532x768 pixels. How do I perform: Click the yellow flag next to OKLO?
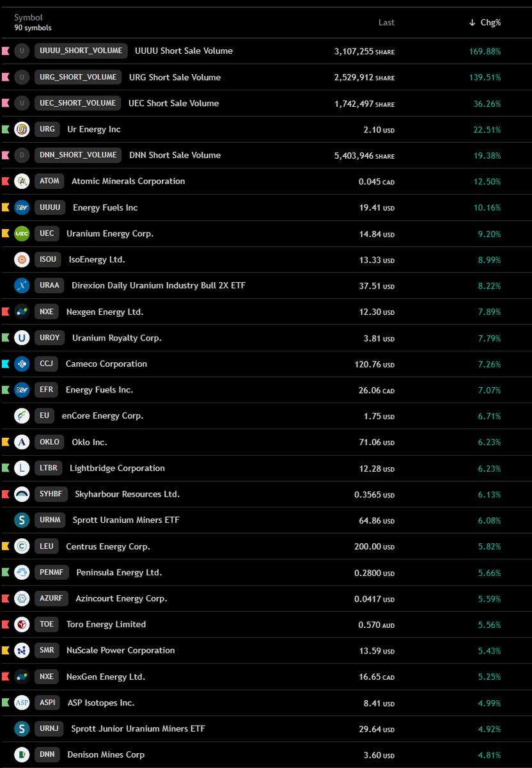(5, 442)
